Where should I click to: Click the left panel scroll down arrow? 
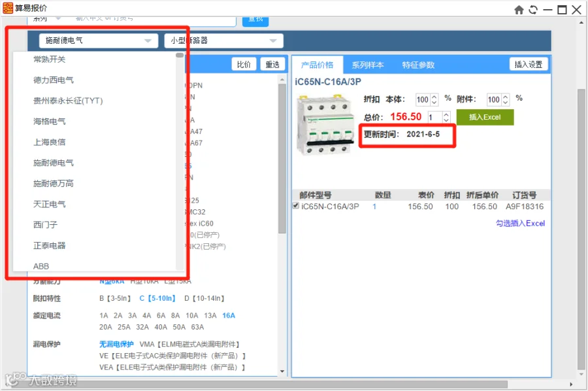click(282, 371)
